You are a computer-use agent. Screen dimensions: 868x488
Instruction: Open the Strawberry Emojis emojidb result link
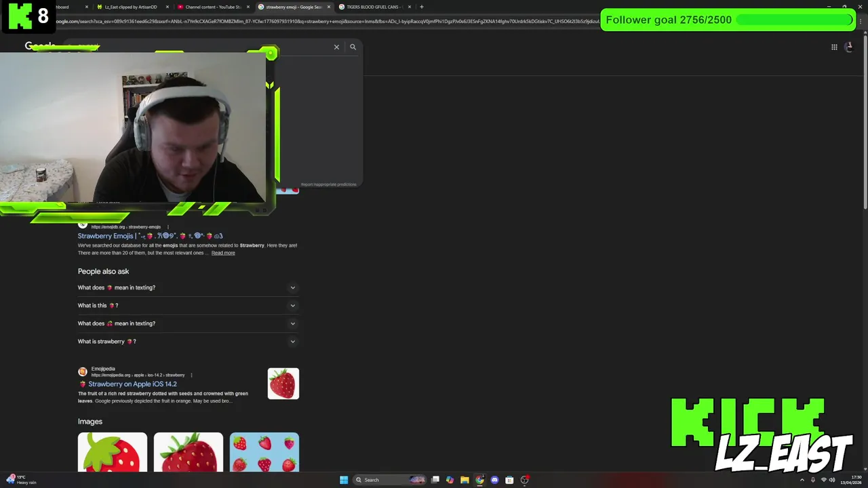point(150,236)
